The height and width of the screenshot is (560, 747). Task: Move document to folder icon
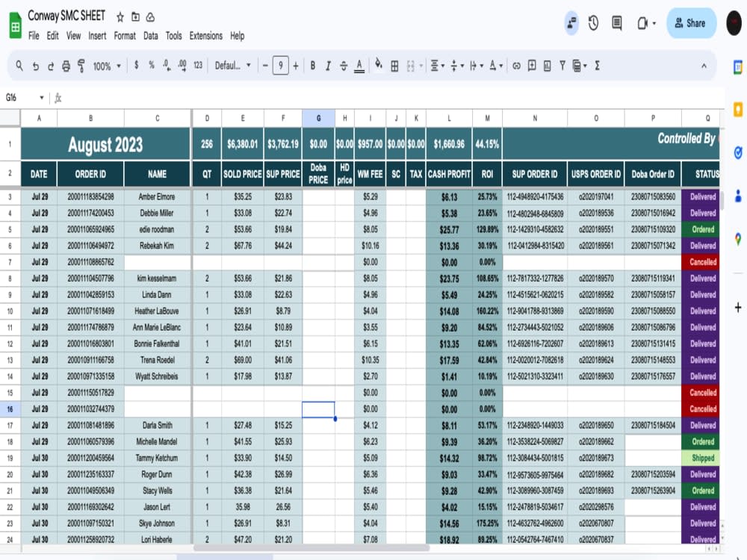pos(135,17)
